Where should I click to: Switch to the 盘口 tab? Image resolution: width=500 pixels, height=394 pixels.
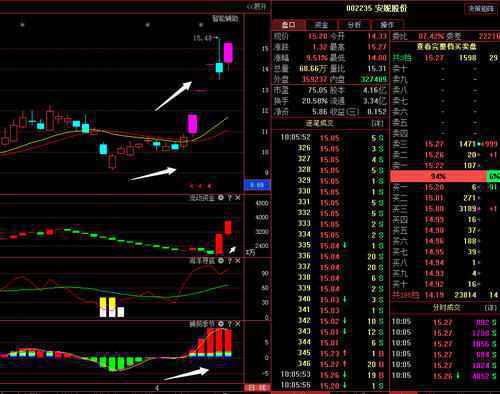(x=289, y=25)
